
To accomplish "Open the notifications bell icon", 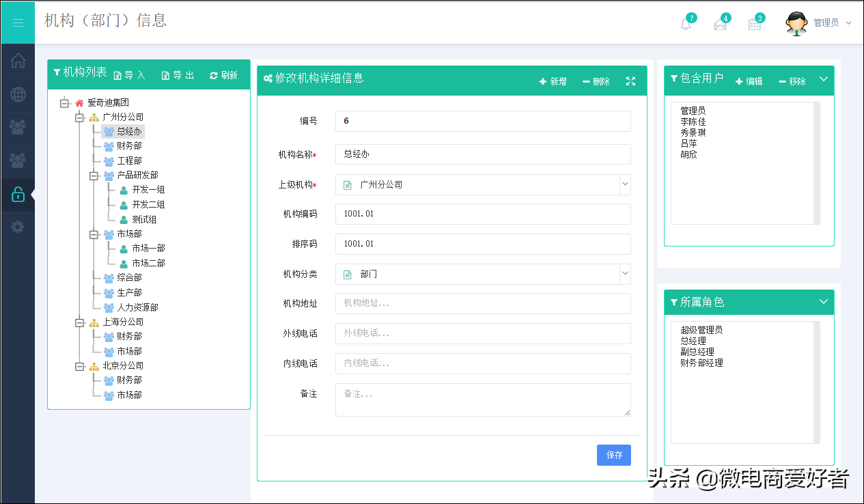I will pyautogui.click(x=686, y=24).
